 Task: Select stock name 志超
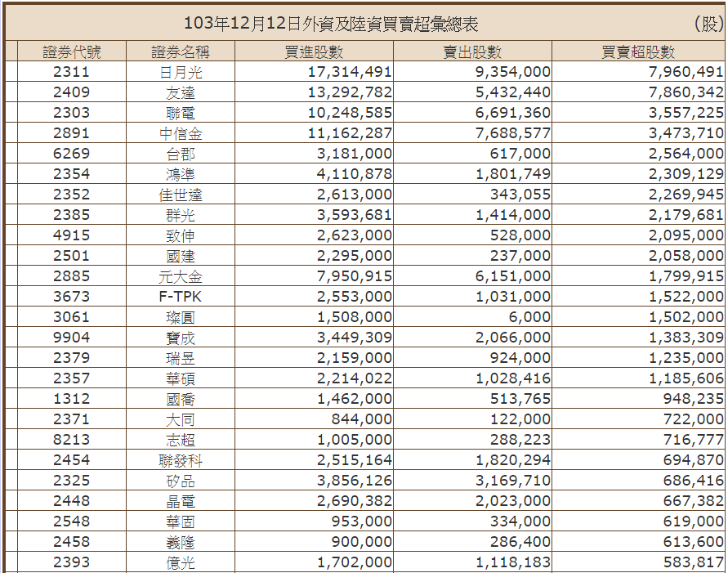click(181, 441)
